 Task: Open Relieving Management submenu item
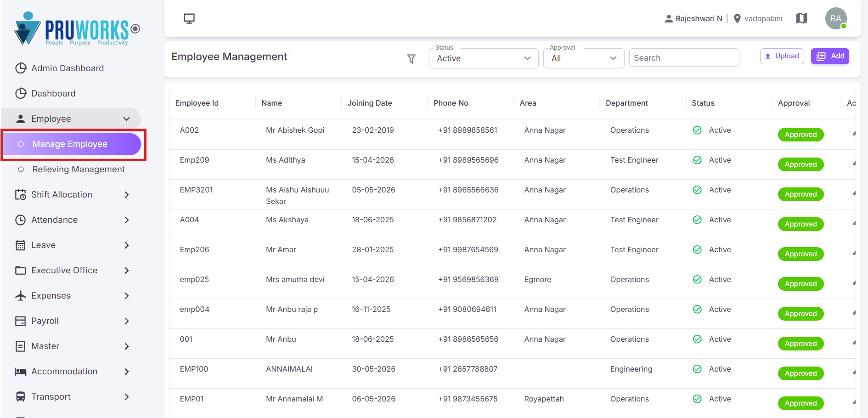[x=71, y=169]
